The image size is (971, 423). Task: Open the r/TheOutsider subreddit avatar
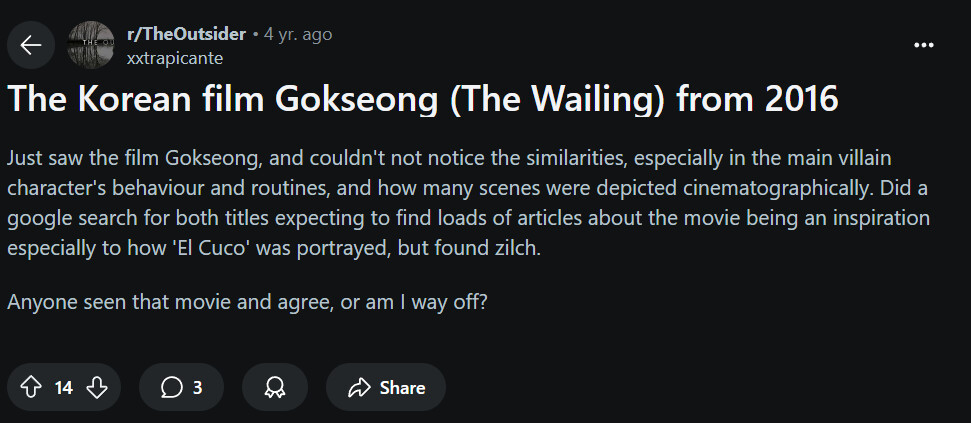click(91, 45)
